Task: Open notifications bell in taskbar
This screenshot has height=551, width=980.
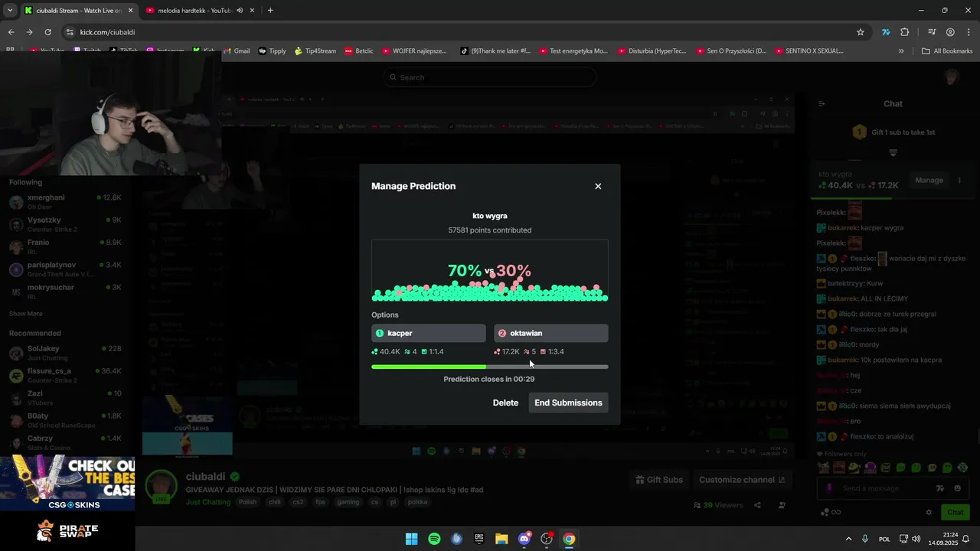Action: [966, 539]
